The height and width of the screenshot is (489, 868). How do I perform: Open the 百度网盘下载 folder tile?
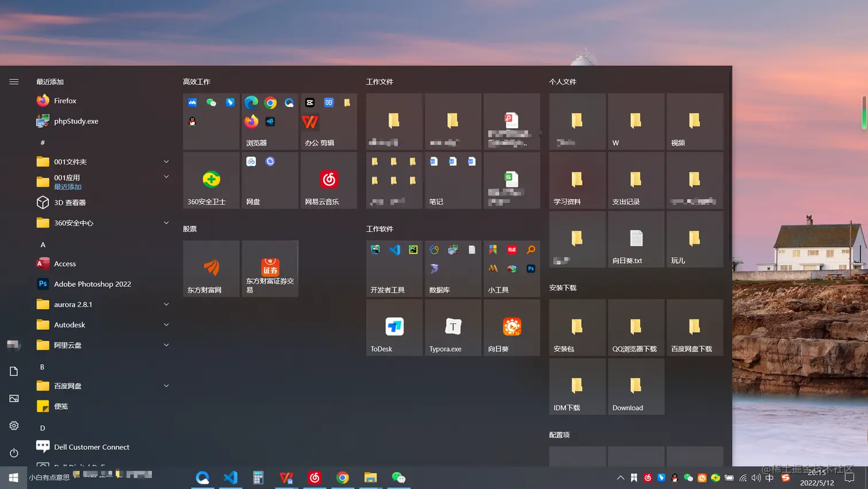coord(695,328)
